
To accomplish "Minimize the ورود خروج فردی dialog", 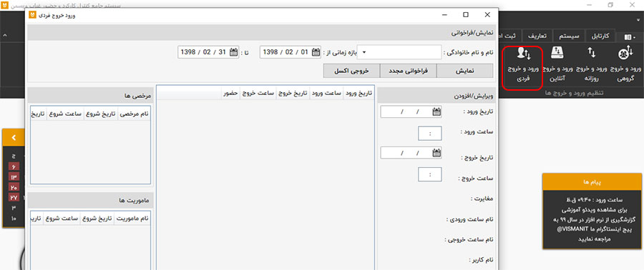I will point(445,15).
